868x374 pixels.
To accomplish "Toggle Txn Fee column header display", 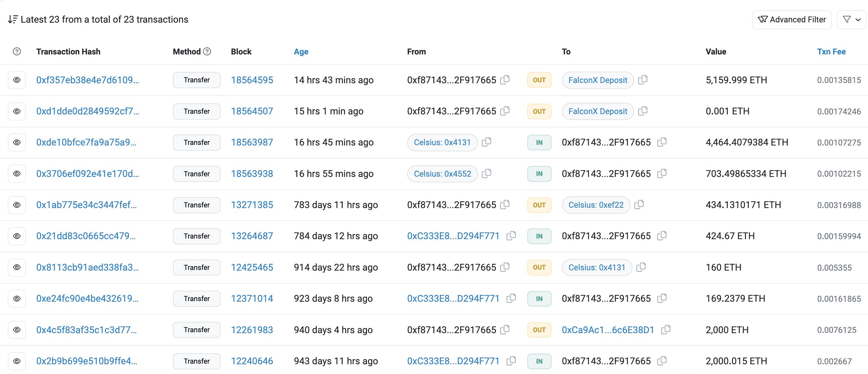I will coord(831,52).
